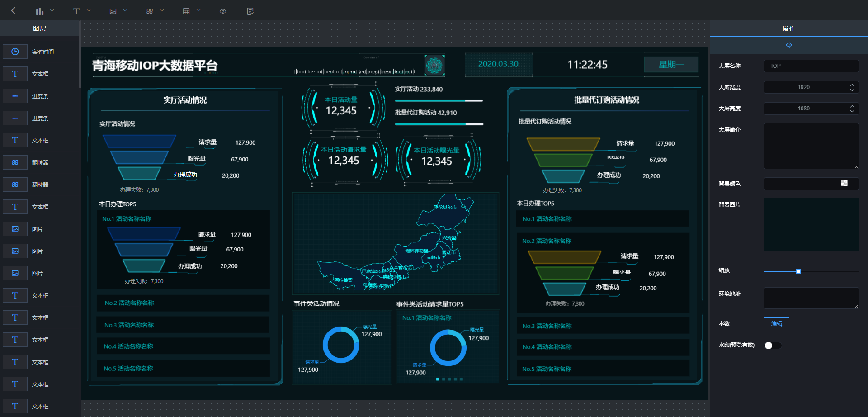Click 呼伦贝尔市 on the map
The image size is (868, 417).
(x=445, y=207)
